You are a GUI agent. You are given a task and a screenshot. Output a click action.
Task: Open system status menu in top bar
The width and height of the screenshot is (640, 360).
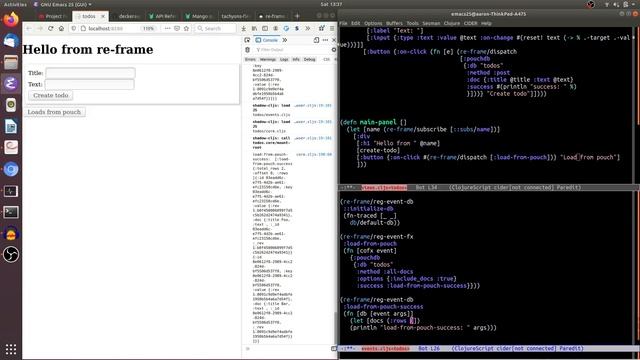[620, 4]
